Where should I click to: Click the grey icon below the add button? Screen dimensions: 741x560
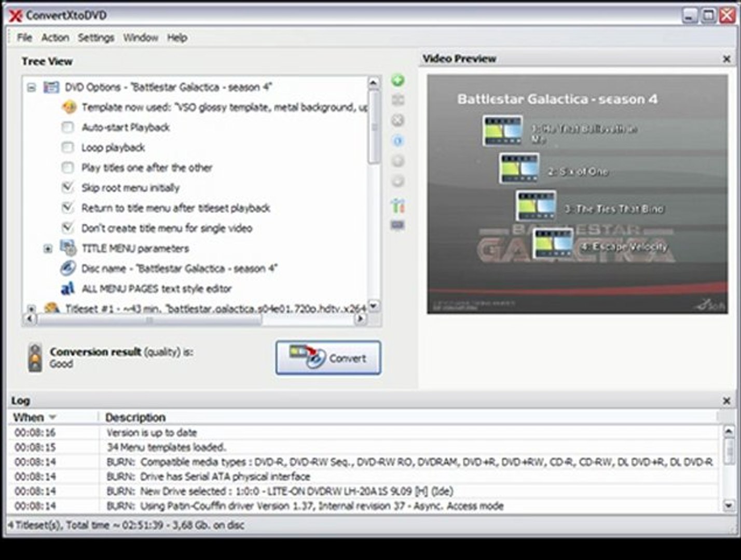click(398, 100)
